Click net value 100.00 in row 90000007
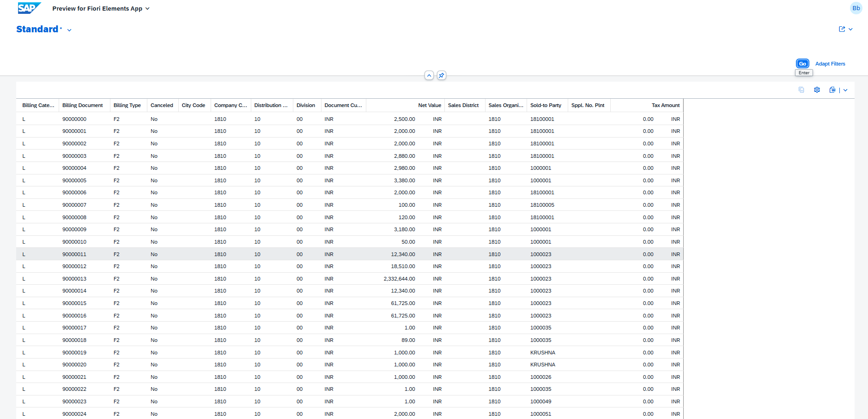868x419 pixels. 407,205
